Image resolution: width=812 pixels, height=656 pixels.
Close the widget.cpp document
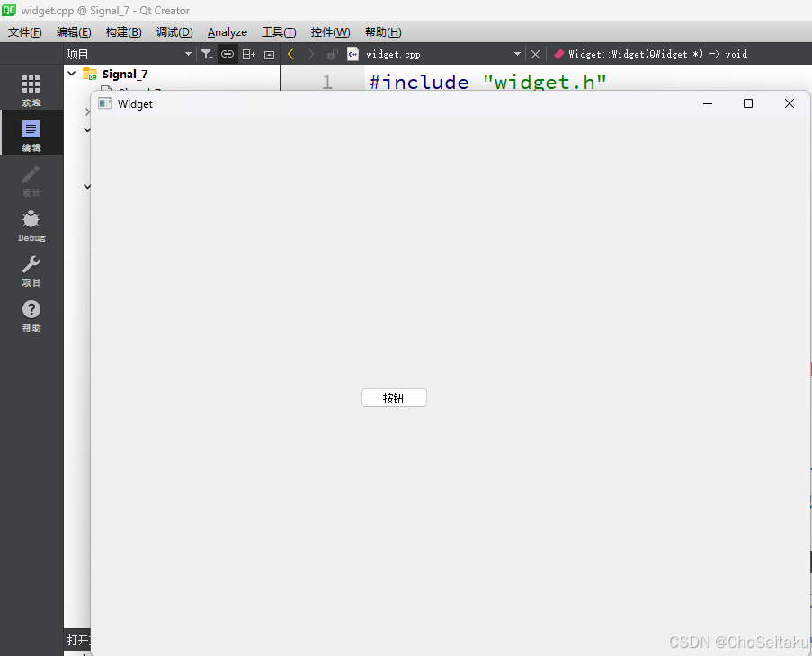click(x=535, y=54)
